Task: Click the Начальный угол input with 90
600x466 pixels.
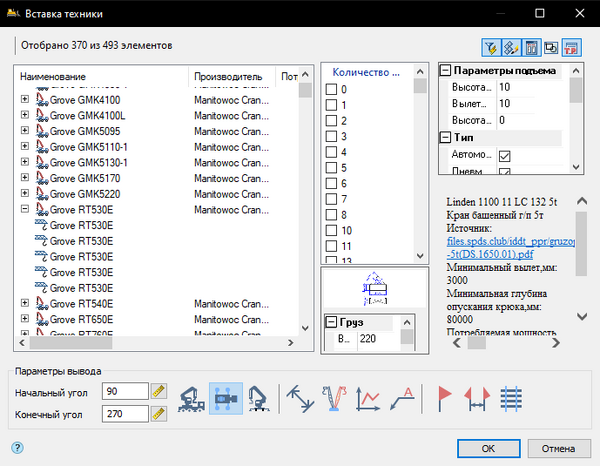Action: [125, 391]
